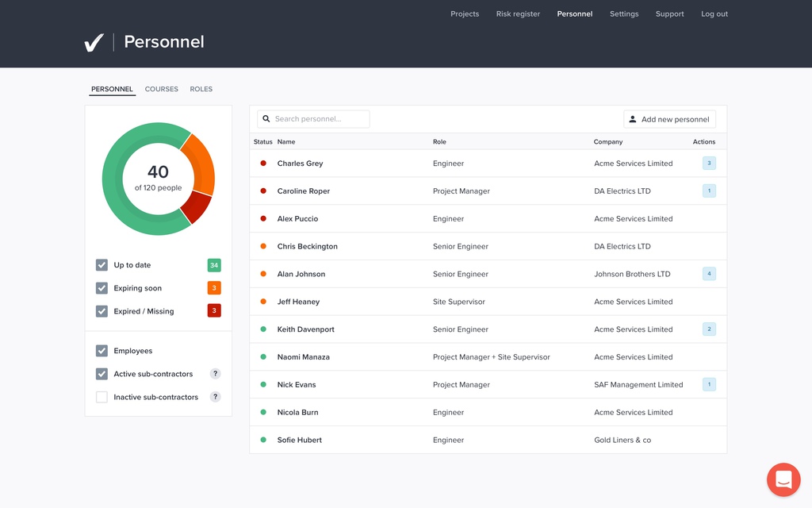Click the search magnifier icon

click(266, 118)
